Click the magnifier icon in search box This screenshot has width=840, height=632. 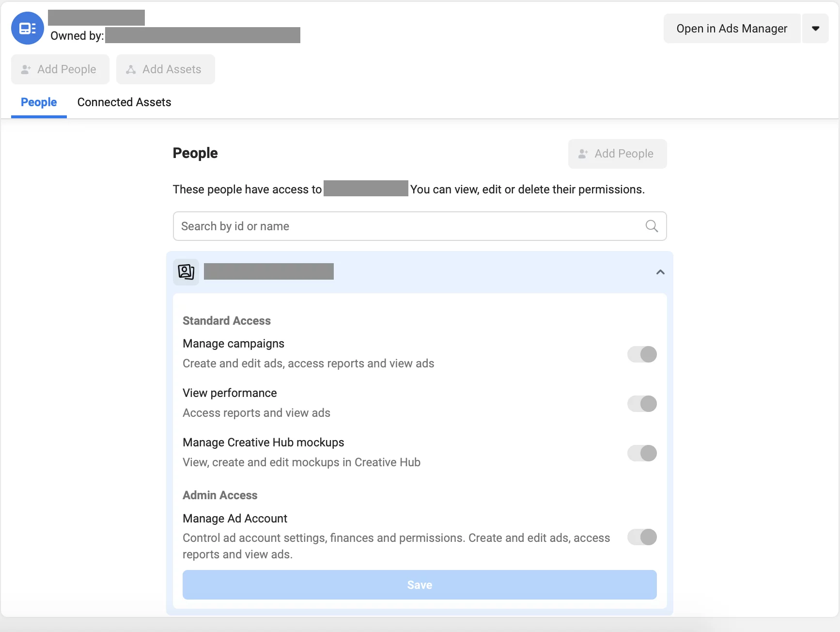(x=652, y=226)
